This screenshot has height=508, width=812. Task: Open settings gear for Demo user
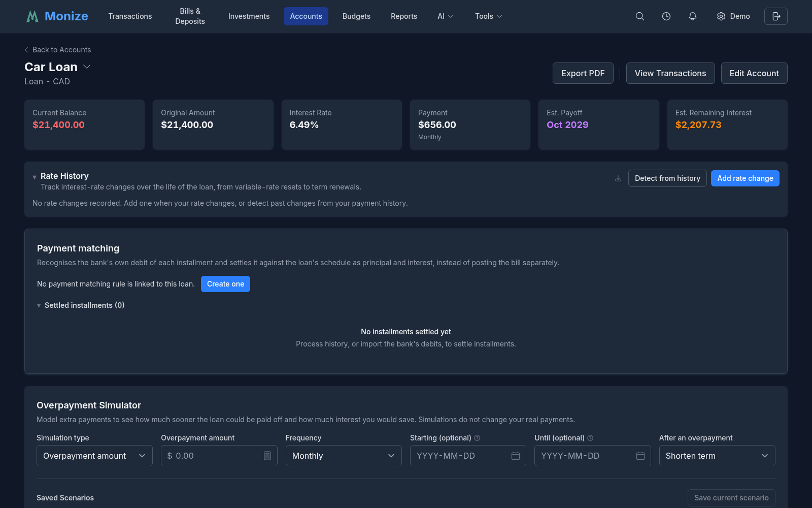coord(733,16)
